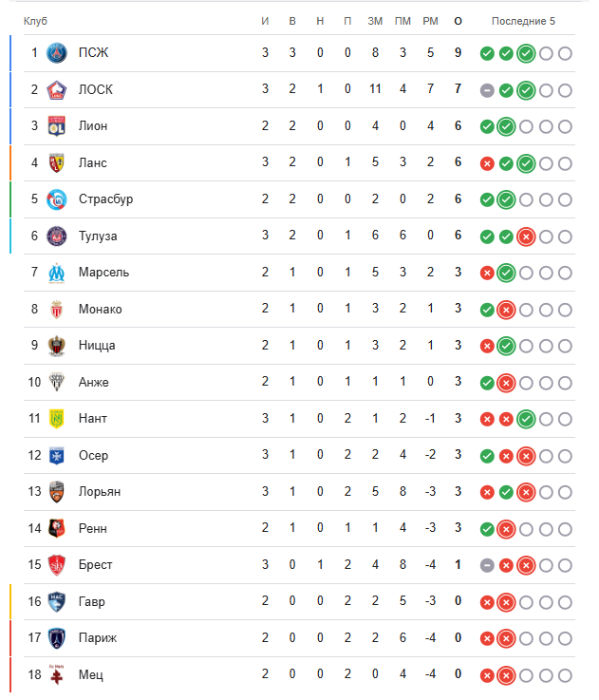Click the ПСЖ club logo
Screen dimensions: 599x700
tap(58, 53)
